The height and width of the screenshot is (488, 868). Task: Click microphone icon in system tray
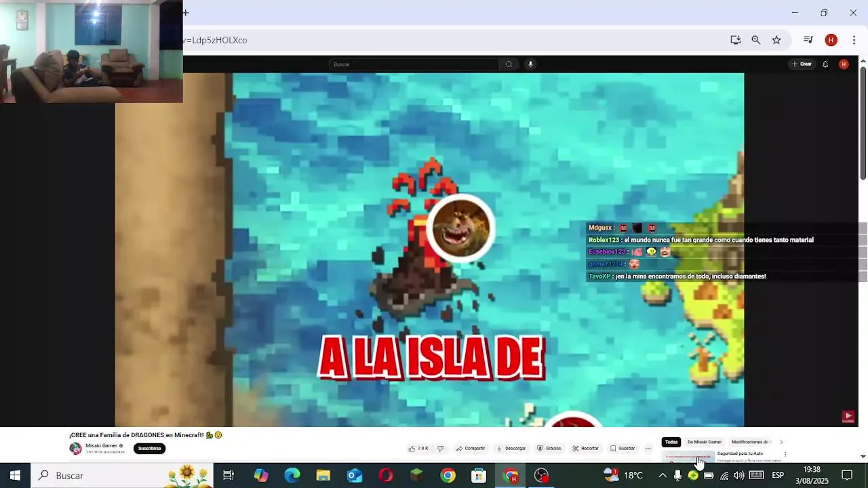tap(677, 475)
